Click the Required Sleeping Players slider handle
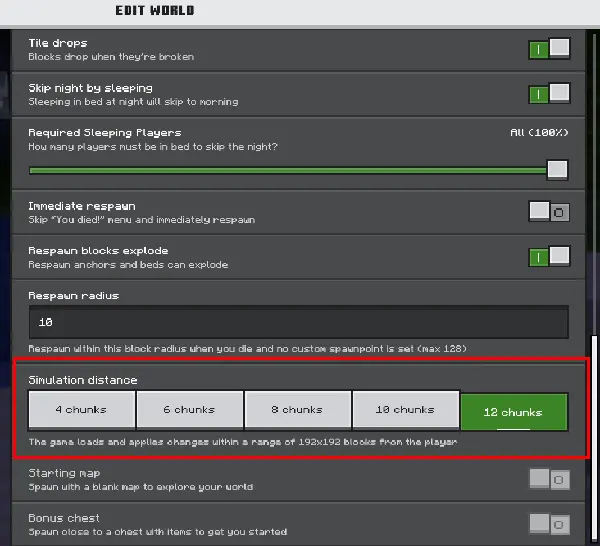Viewport: 600px width, 546px height. pos(557,170)
